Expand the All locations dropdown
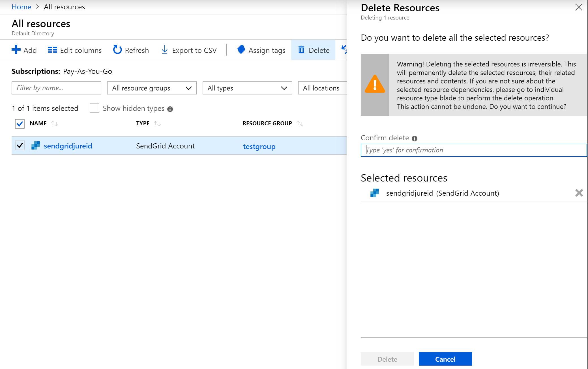Image resolution: width=588 pixels, height=369 pixels. tap(321, 88)
